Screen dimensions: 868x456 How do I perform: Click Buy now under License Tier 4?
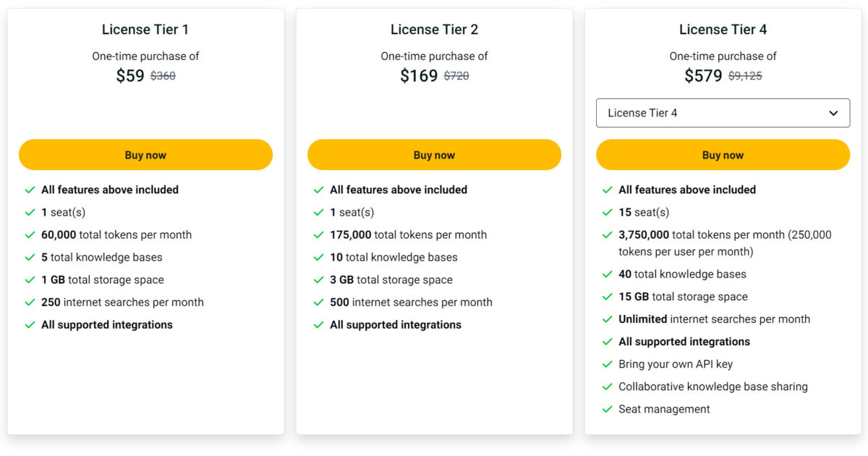pyautogui.click(x=723, y=154)
